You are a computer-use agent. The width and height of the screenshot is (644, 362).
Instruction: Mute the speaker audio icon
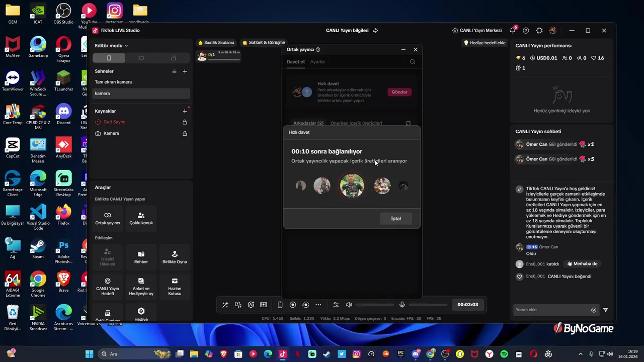(x=349, y=305)
